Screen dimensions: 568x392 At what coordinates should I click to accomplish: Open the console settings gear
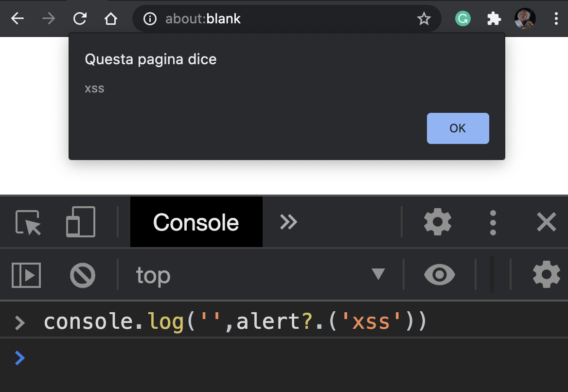click(546, 275)
